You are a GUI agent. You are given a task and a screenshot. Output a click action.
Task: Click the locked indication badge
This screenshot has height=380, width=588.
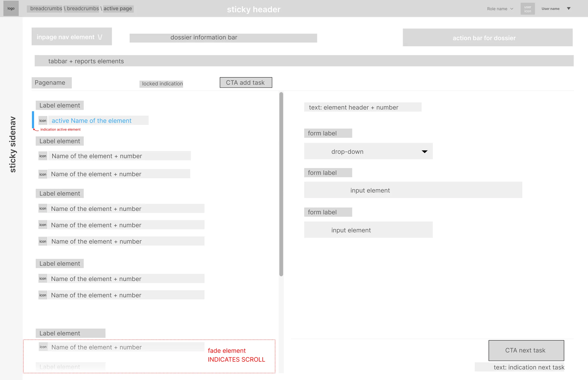click(161, 84)
